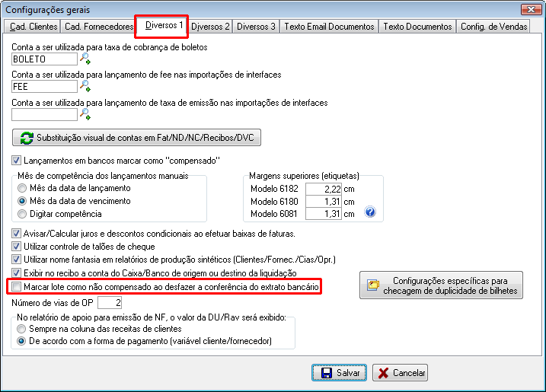Open account lookup beside BOLETO field
This screenshot has width=546, height=392.
[85, 59]
